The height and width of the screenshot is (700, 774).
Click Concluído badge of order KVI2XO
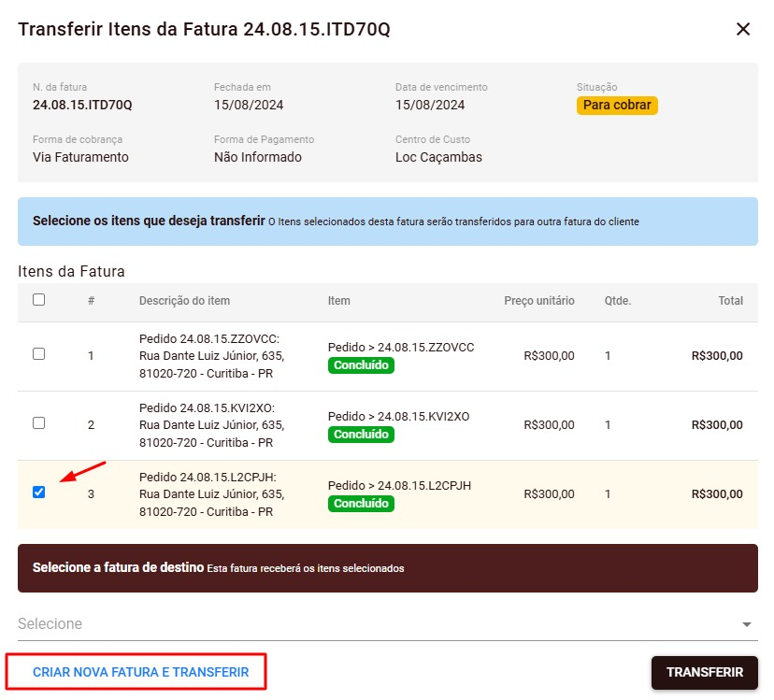click(x=361, y=435)
